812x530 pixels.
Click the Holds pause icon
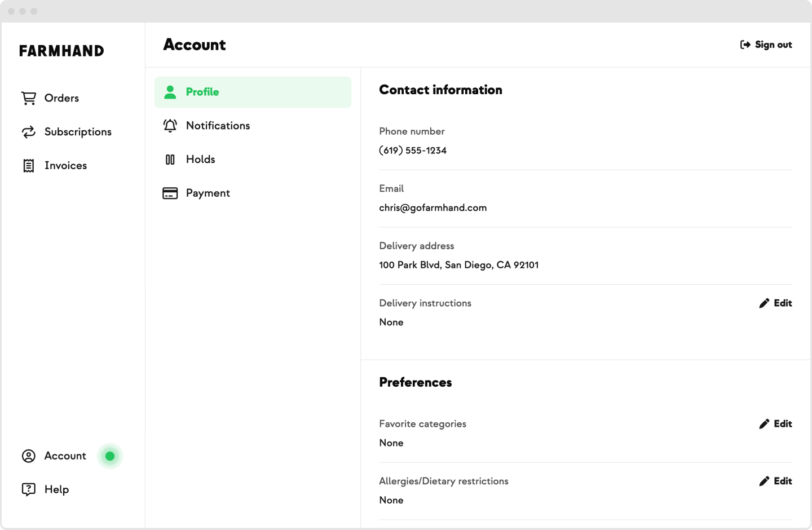click(170, 160)
